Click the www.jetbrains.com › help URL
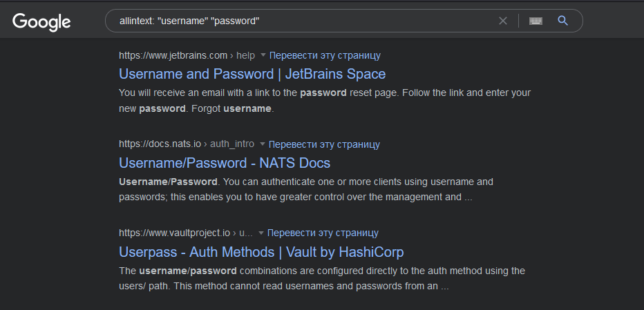644x310 pixels. (x=187, y=55)
